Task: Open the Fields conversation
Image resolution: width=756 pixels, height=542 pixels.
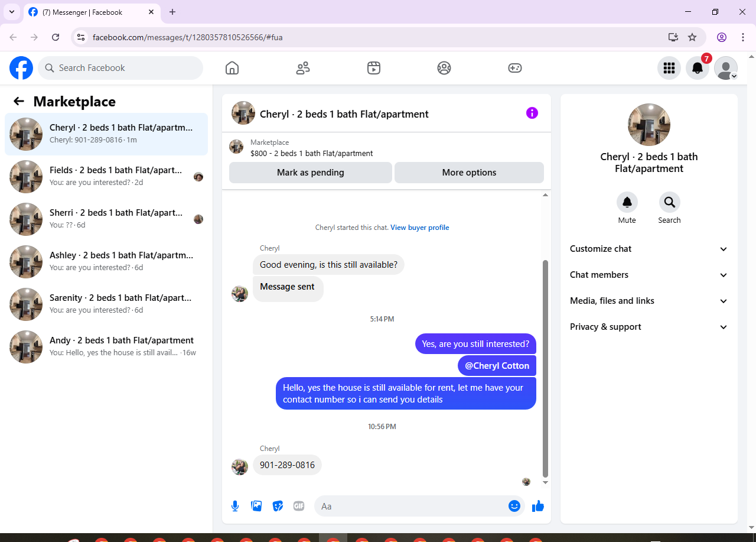Action: coord(106,177)
